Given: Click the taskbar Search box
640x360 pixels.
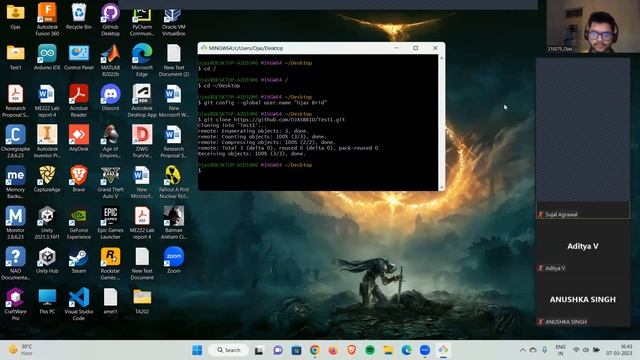Looking at the screenshot, I should tap(229, 350).
